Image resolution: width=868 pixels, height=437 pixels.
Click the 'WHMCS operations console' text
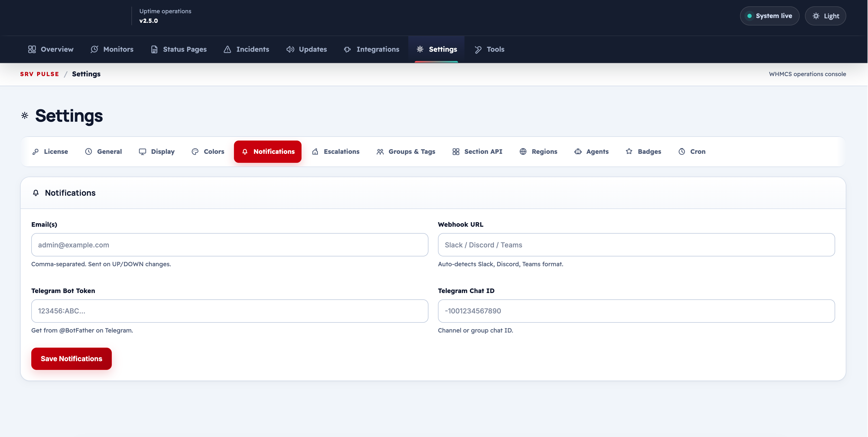pos(807,74)
